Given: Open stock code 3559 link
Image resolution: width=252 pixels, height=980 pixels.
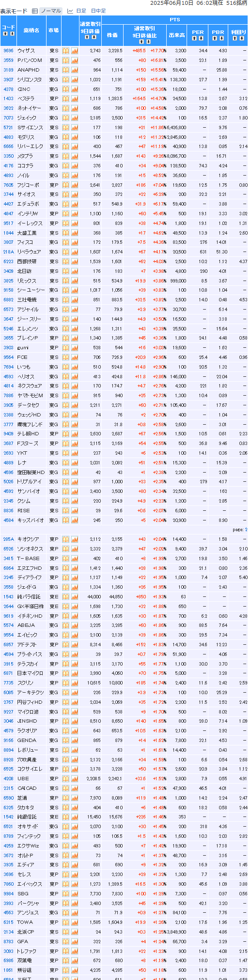Looking at the screenshot, I should pyautogui.click(x=8, y=60).
